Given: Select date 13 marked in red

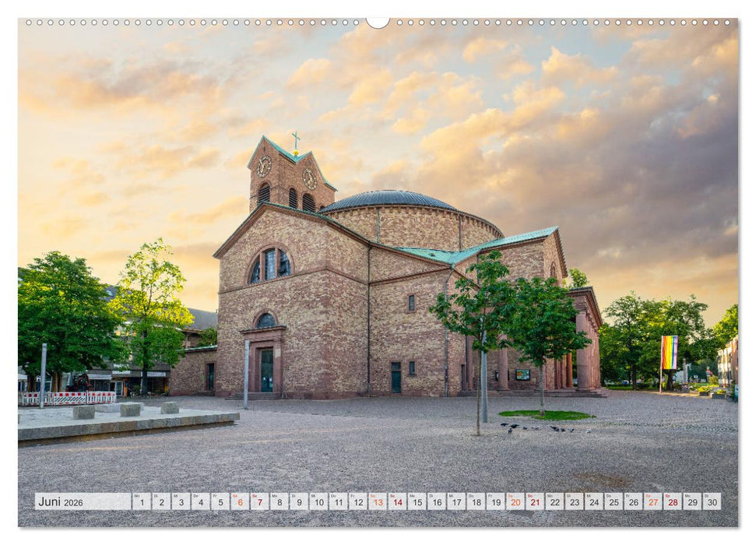Looking at the screenshot, I should (380, 501).
